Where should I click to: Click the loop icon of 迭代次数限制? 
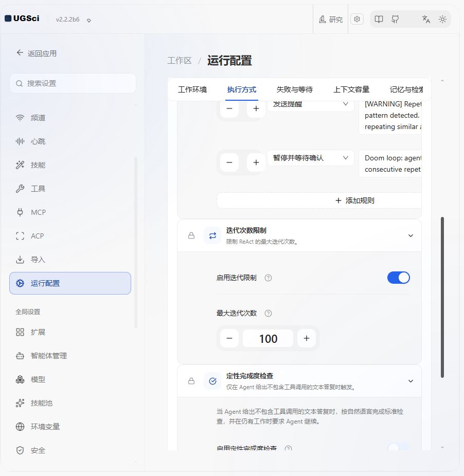212,235
